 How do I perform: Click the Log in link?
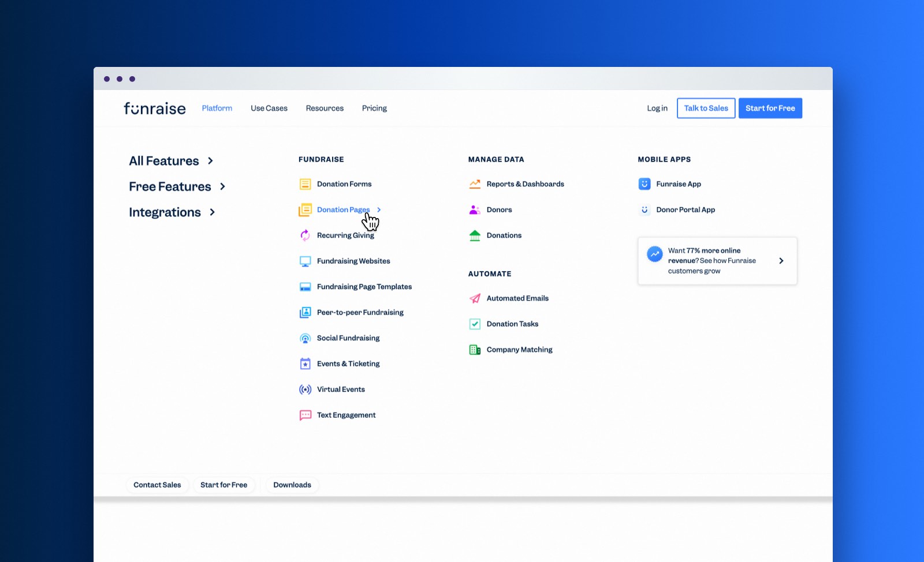pyautogui.click(x=657, y=108)
